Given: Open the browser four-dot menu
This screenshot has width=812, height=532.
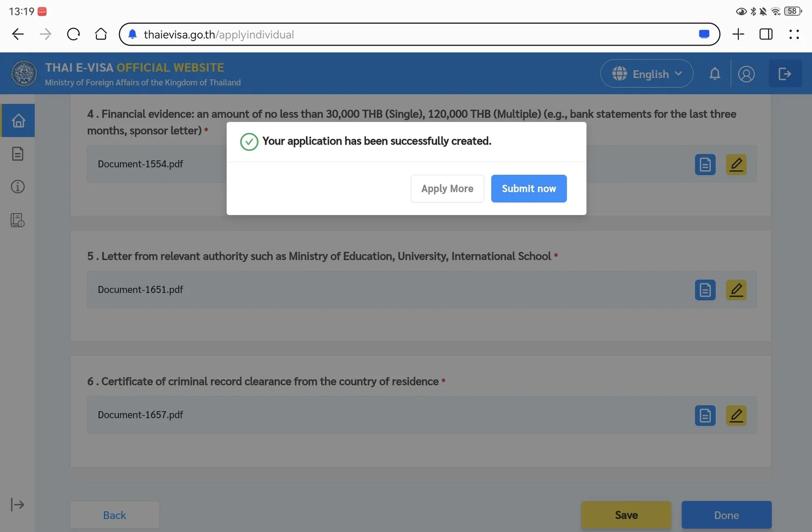Looking at the screenshot, I should tap(794, 34).
